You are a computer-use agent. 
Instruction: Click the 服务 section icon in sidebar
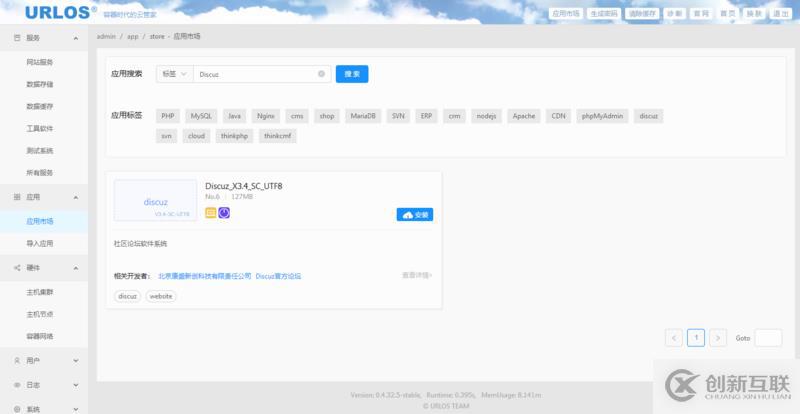coord(17,37)
